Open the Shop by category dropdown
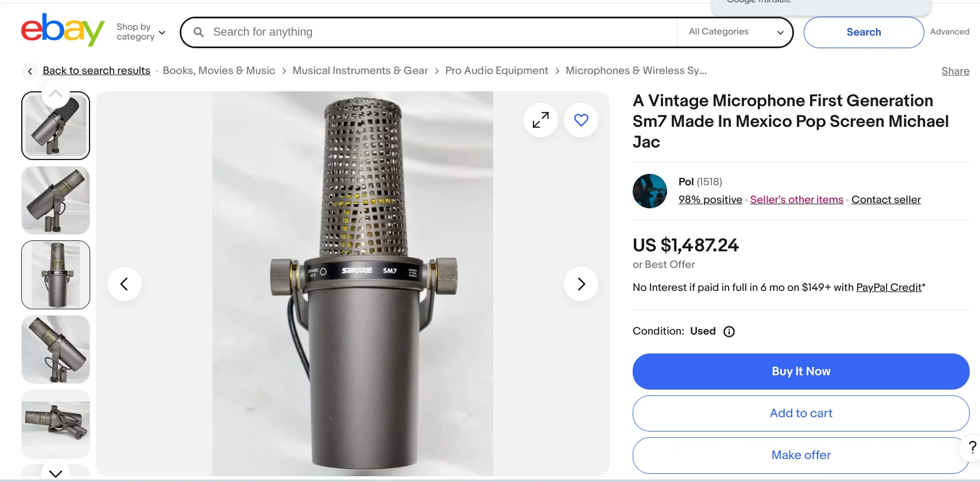The height and width of the screenshot is (482, 980). (x=141, y=32)
